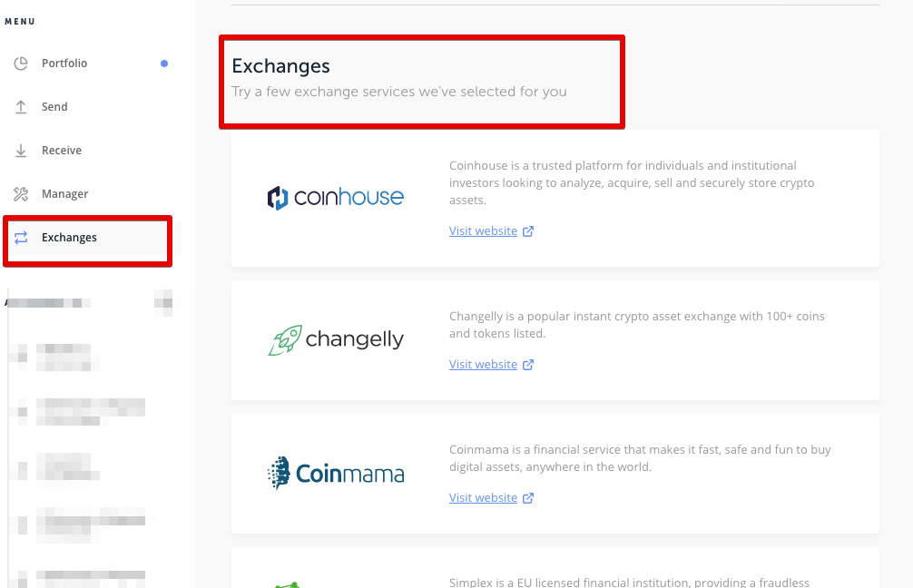The height and width of the screenshot is (588, 913).
Task: Click external link icon beside Coinmama link
Action: pyautogui.click(x=528, y=498)
